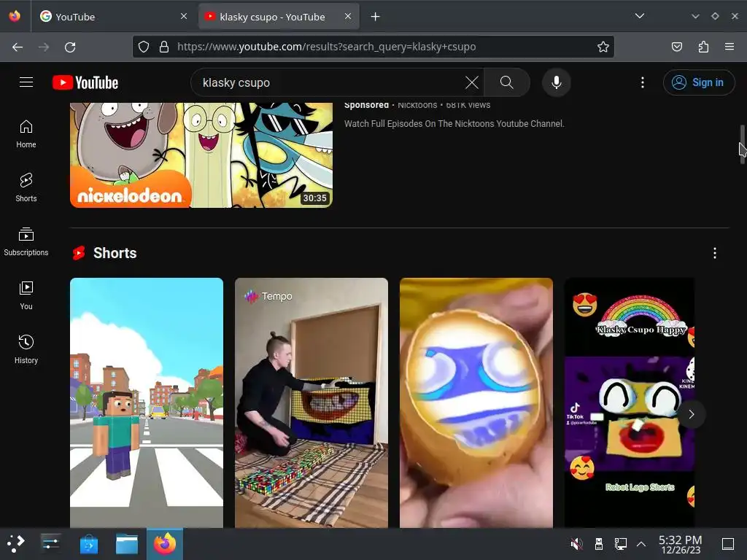Click the magnifier search button
The width and height of the screenshot is (747, 560).
507,82
